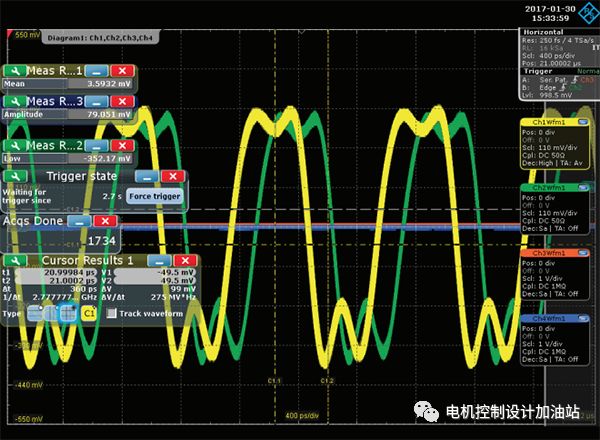
Task: Collapse the Trigger state dialog
Action: (145, 176)
